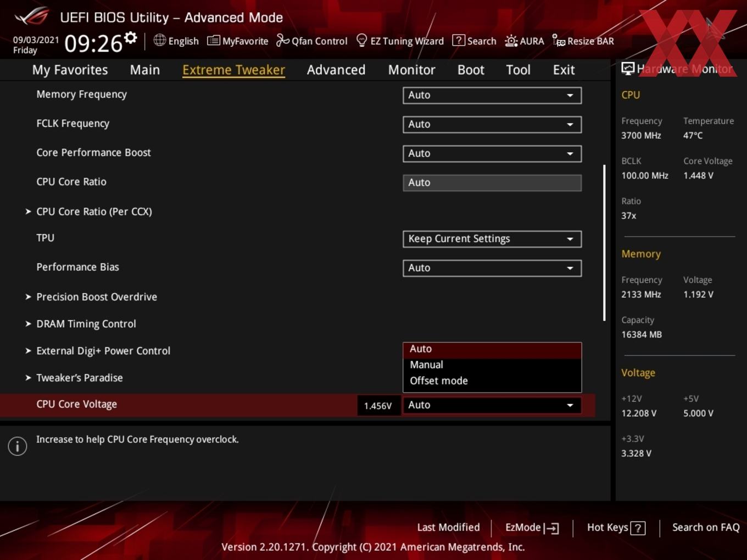The width and height of the screenshot is (747, 560).
Task: Click the settings list vertical scrollbar
Action: [604, 243]
